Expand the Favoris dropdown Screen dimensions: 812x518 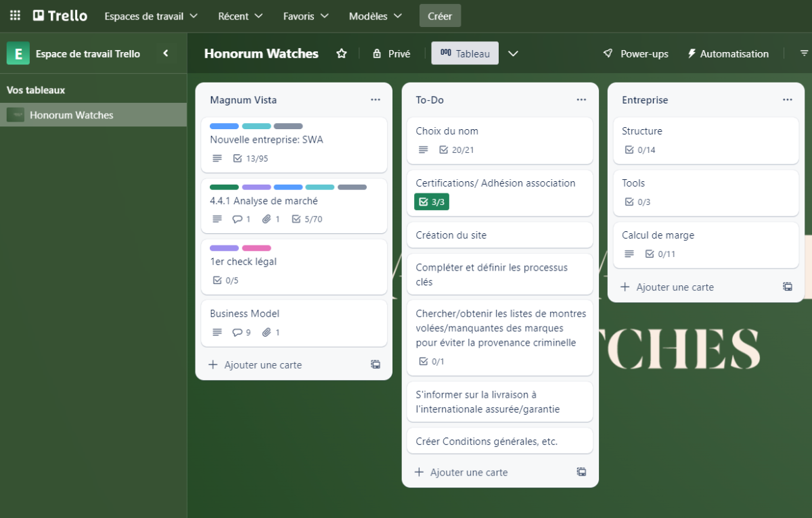(x=306, y=16)
